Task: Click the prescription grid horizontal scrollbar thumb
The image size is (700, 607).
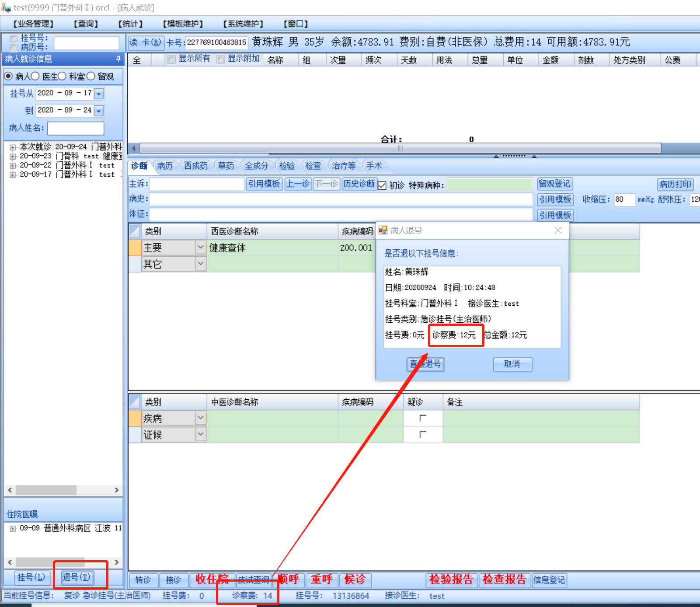Action: click(x=400, y=148)
